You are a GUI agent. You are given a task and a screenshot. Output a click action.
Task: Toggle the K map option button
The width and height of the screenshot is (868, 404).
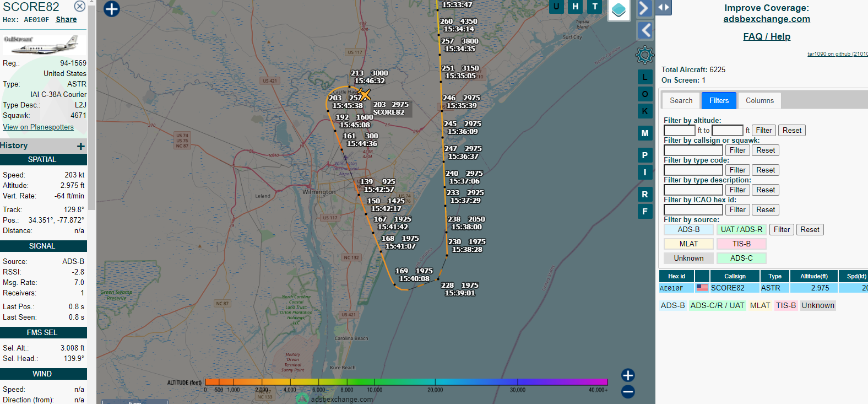pyautogui.click(x=645, y=111)
